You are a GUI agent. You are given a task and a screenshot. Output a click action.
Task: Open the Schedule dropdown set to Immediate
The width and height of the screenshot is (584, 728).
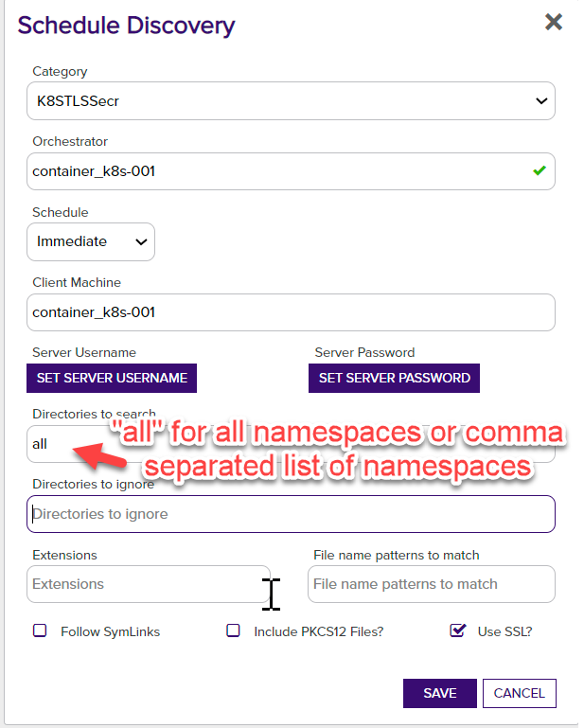point(91,242)
